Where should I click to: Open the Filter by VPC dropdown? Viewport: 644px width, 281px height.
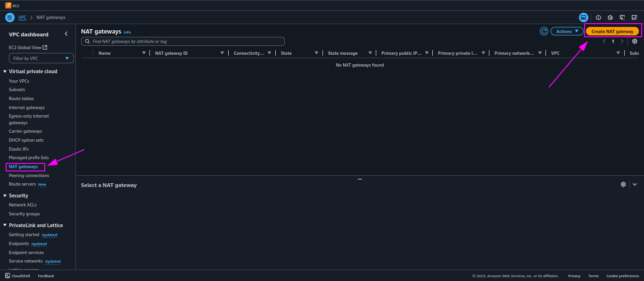41,58
